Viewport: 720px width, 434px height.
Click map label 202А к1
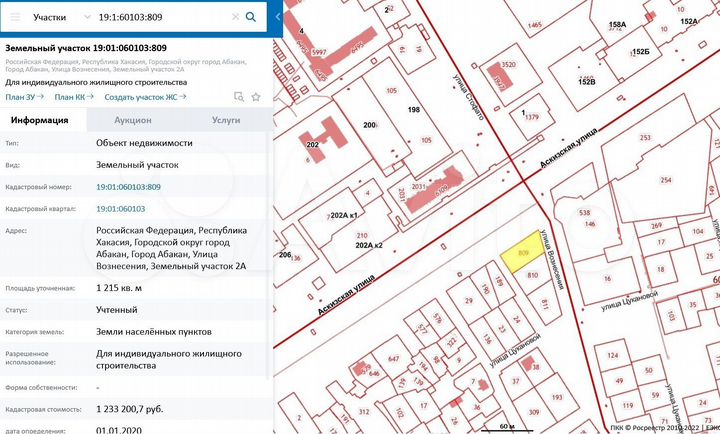coord(344,215)
